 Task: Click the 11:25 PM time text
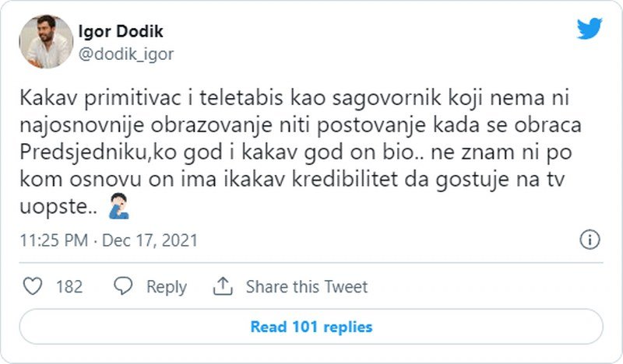pos(53,240)
